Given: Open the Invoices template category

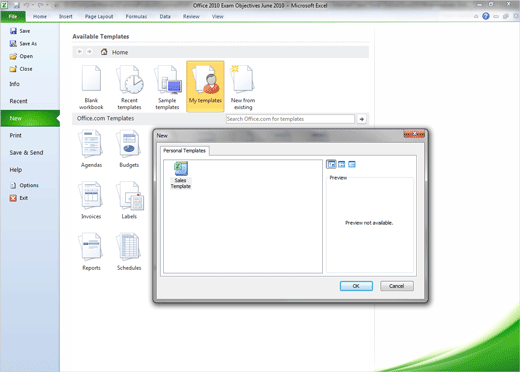Looking at the screenshot, I should click(x=91, y=200).
